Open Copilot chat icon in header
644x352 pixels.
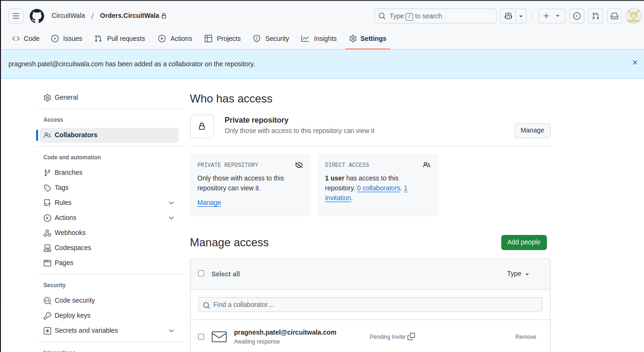(508, 16)
